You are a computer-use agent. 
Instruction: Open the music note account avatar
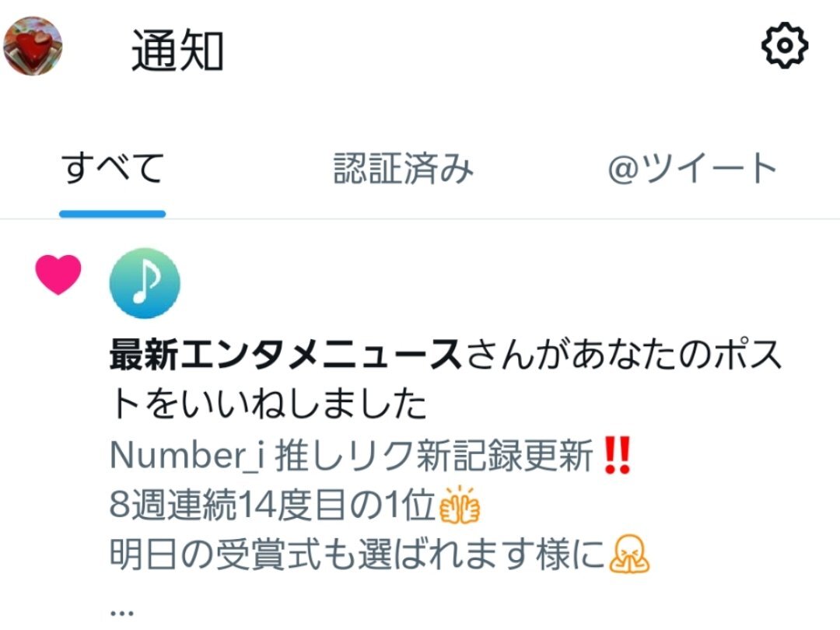pyautogui.click(x=145, y=283)
